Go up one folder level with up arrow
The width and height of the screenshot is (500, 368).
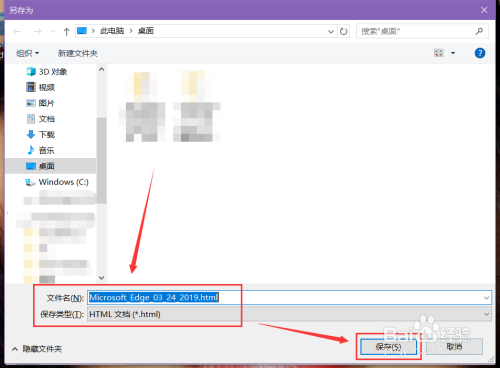click(66, 31)
